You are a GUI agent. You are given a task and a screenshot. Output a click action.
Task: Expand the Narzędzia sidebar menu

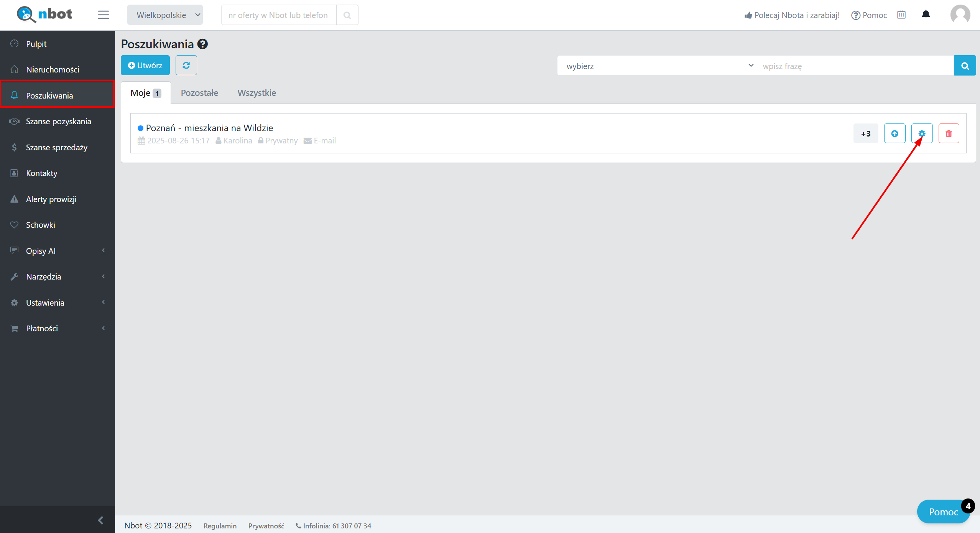coord(58,276)
